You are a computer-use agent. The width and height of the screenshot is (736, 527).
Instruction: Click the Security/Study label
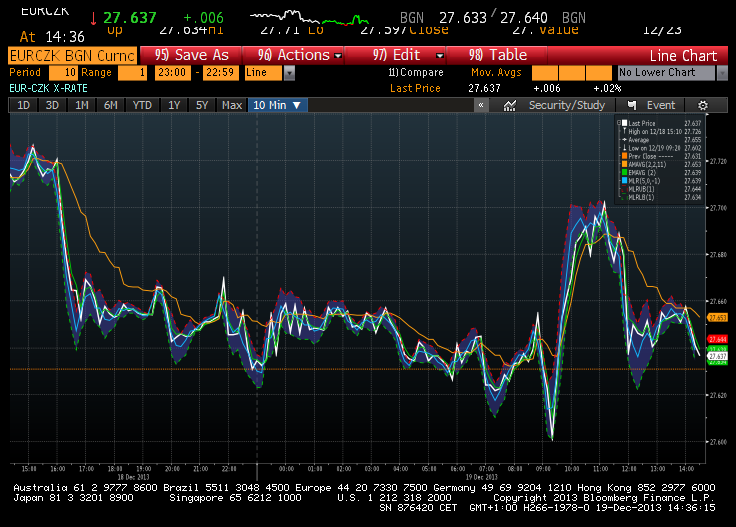point(567,105)
